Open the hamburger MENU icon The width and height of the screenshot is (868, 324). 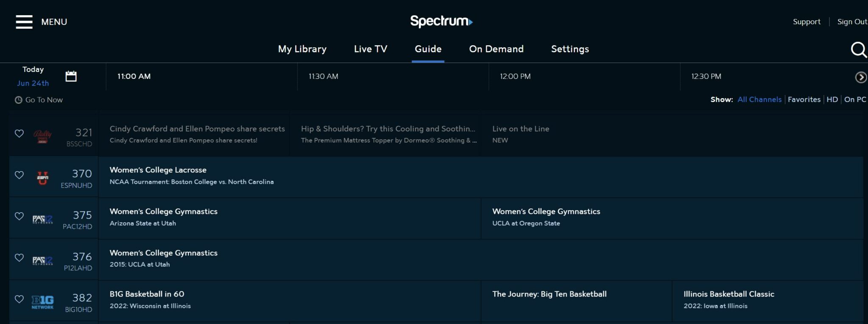(24, 22)
